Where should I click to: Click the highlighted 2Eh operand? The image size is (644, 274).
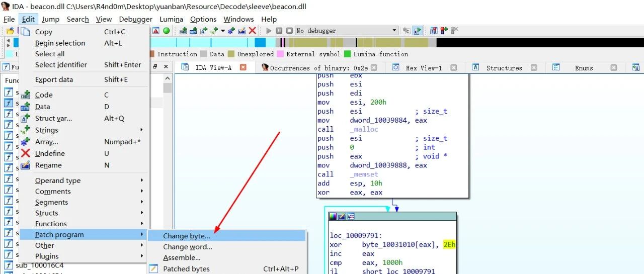(x=449, y=244)
